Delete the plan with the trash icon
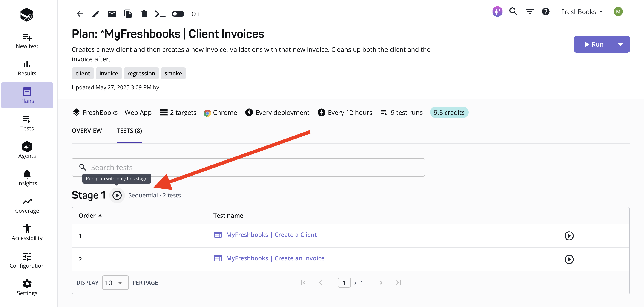Screen dimensions: 644x307 tap(144, 14)
